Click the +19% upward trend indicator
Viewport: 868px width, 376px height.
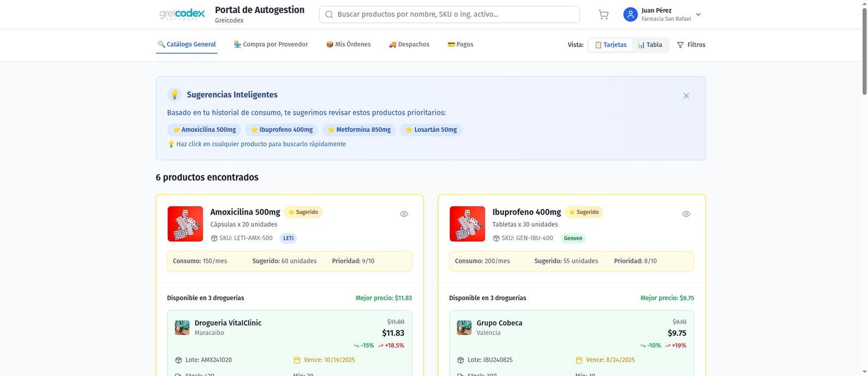click(x=676, y=346)
